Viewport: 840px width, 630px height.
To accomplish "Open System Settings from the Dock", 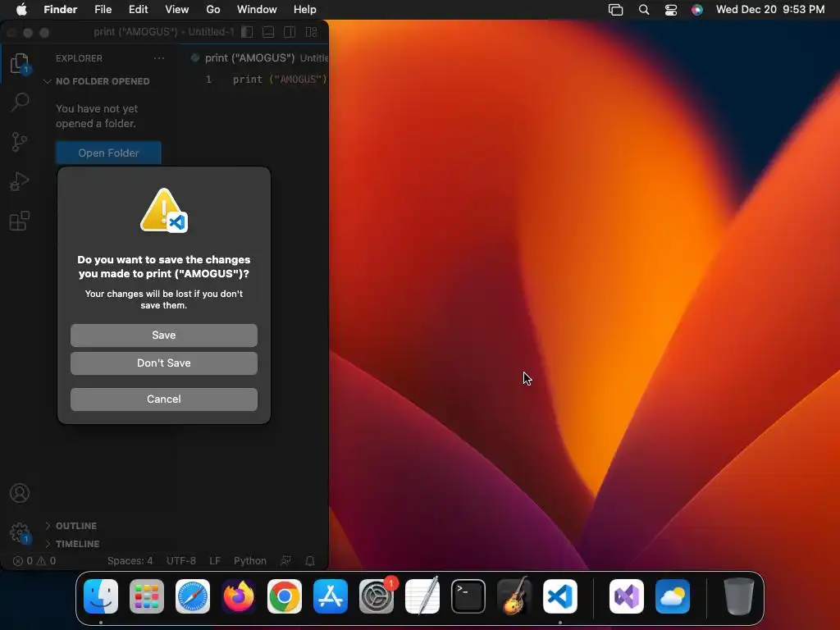I will click(376, 596).
